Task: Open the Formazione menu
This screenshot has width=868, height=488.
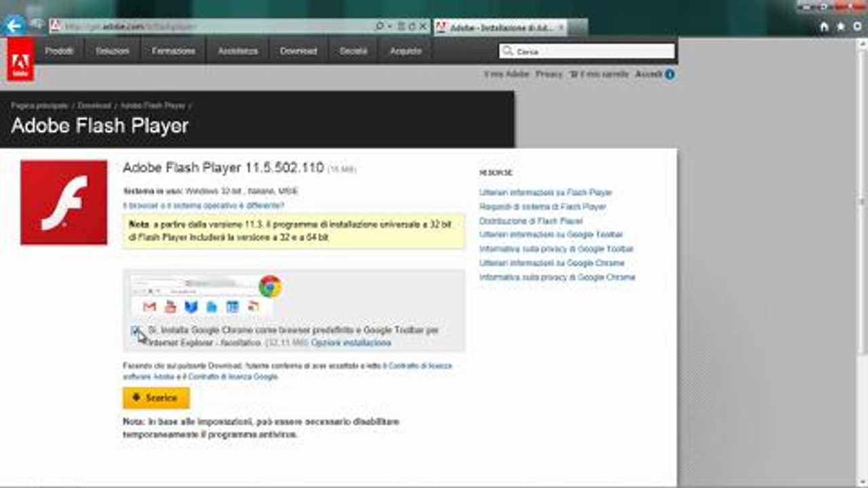Action: [x=174, y=51]
